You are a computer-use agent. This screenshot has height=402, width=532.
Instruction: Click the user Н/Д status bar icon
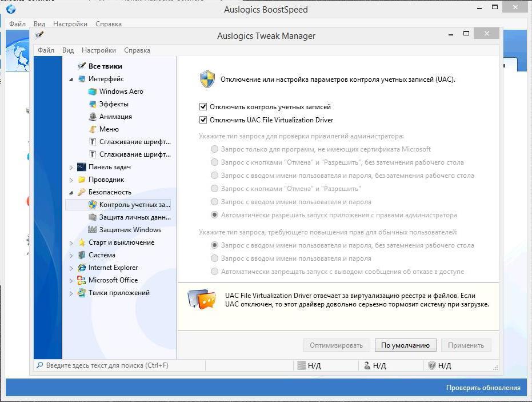[367, 365]
